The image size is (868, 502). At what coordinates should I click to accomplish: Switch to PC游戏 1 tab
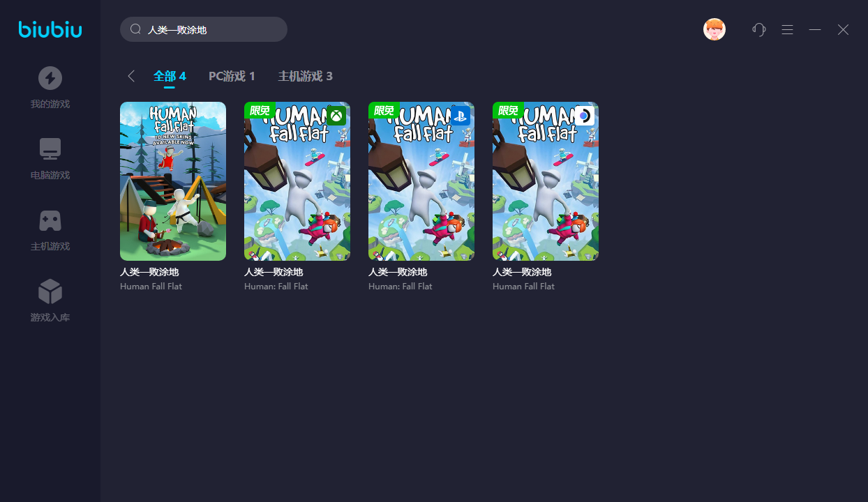coord(232,76)
